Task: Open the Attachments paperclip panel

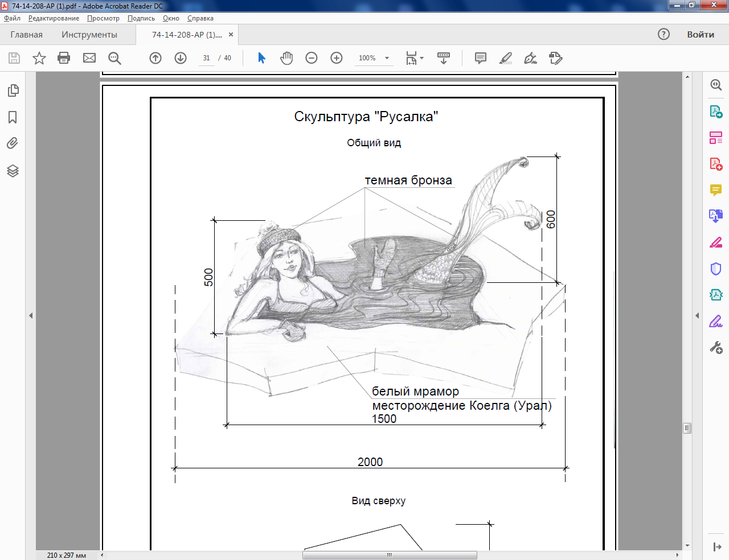Action: (13, 143)
